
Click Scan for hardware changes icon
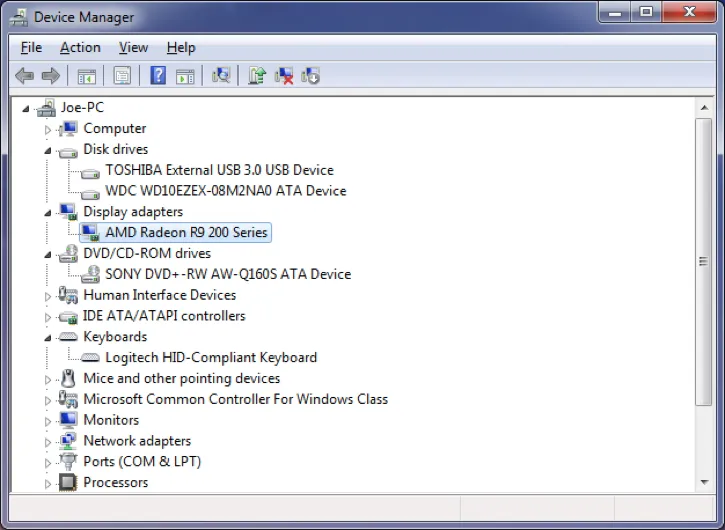(221, 76)
